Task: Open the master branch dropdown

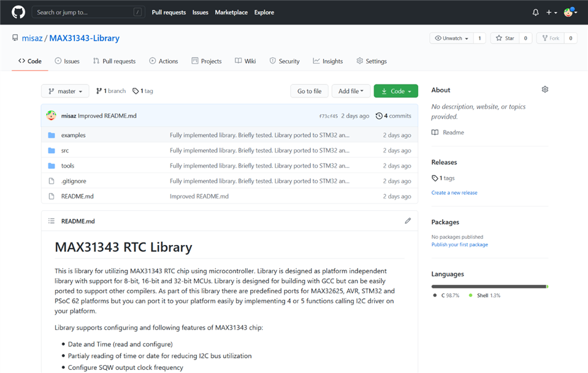Action: (65, 91)
